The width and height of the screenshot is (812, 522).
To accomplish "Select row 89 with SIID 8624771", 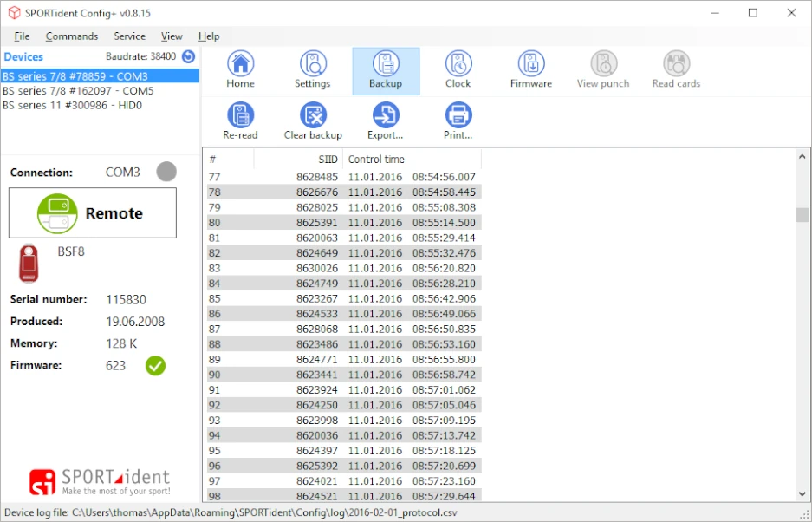I will tap(344, 359).
